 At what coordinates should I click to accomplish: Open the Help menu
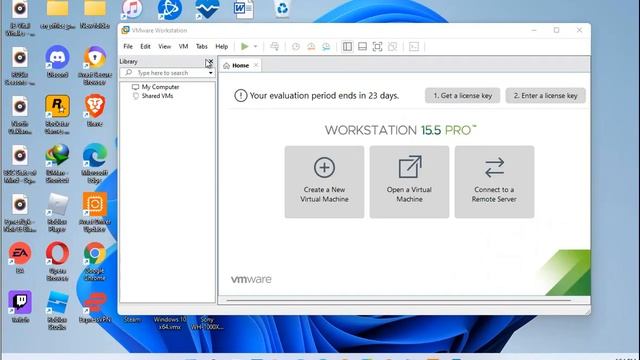222,47
